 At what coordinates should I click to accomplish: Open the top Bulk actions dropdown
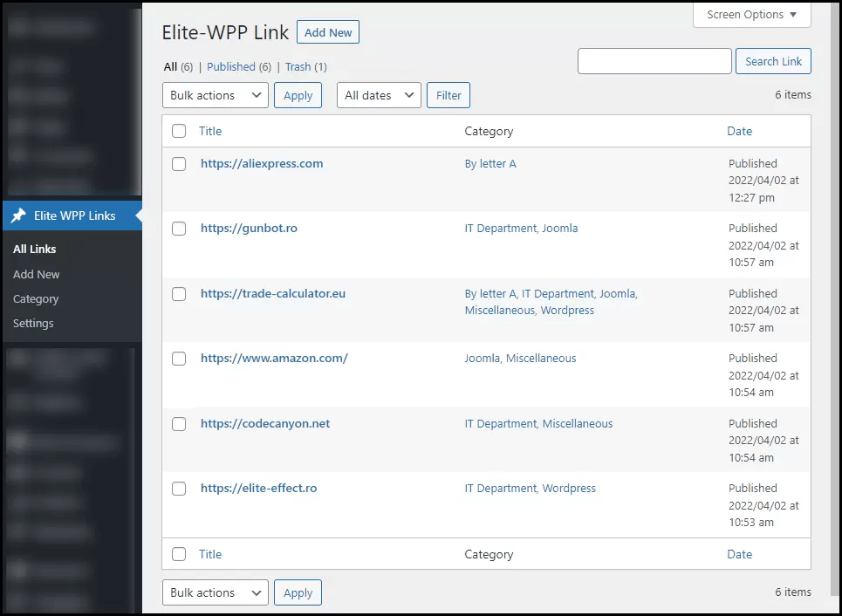[216, 95]
